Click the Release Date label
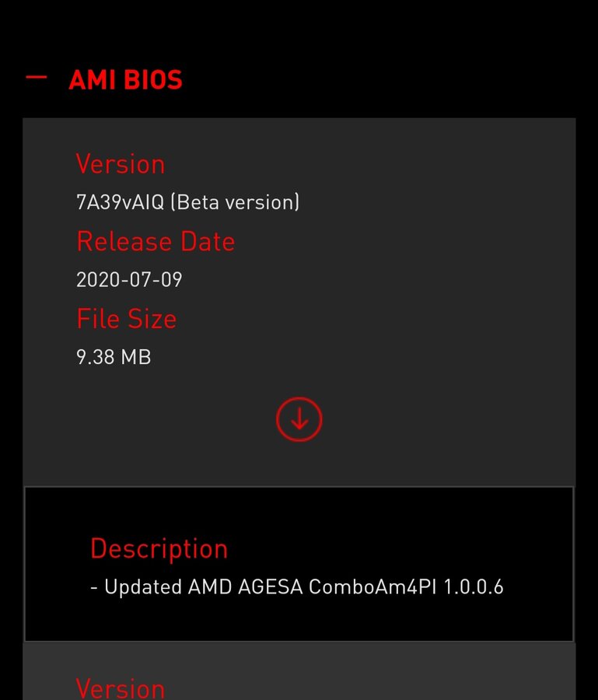Image resolution: width=598 pixels, height=700 pixels. tap(156, 241)
